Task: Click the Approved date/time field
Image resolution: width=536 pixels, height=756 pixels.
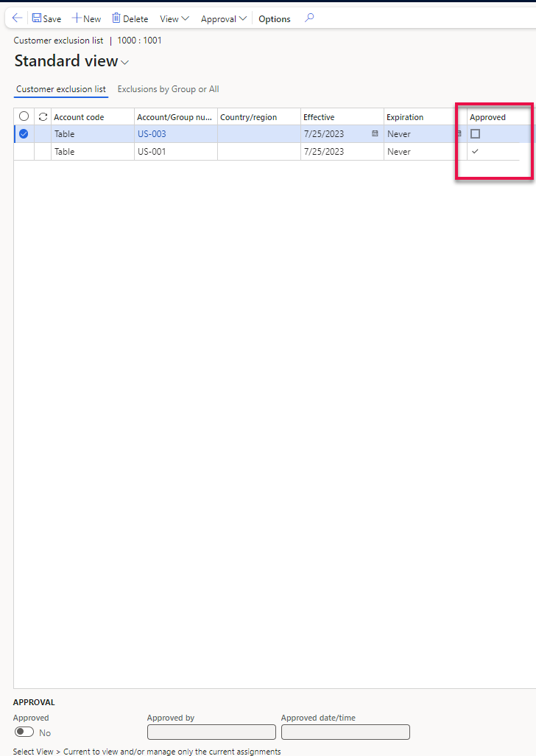Action: point(345,732)
